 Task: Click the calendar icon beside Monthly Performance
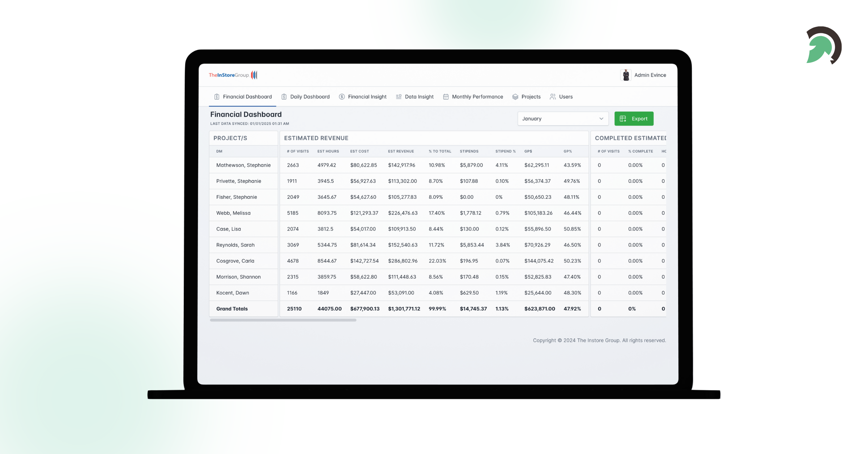click(x=446, y=97)
